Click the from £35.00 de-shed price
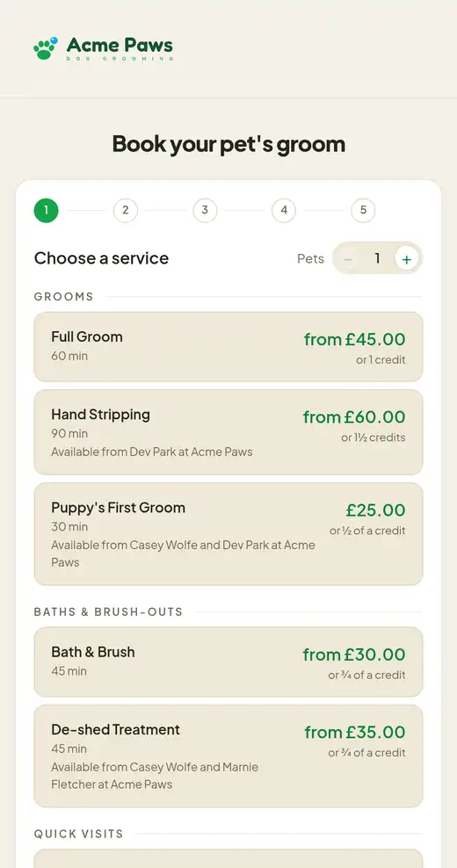457x868 pixels. point(355,733)
